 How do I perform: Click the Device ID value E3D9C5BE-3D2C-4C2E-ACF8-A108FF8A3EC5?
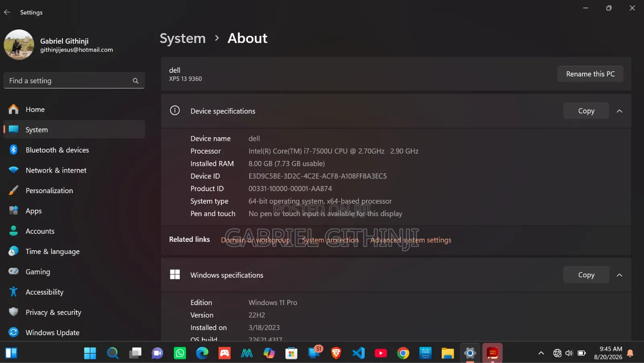coord(318,176)
